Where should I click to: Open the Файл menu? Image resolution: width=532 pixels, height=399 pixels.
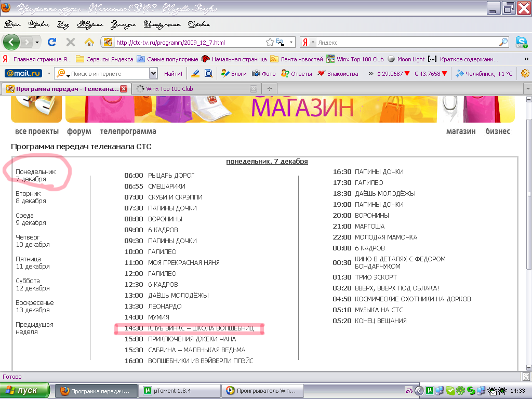click(x=12, y=24)
